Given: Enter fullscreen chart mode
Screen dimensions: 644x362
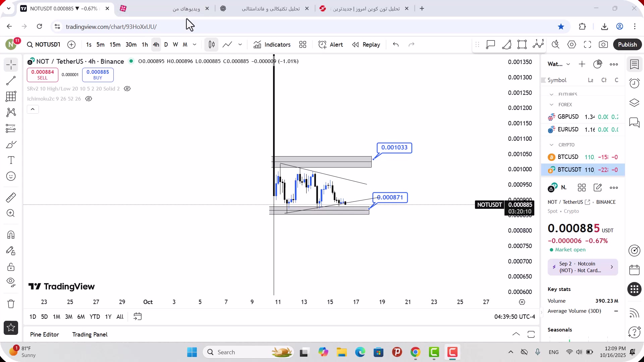Looking at the screenshot, I should pyautogui.click(x=587, y=45).
